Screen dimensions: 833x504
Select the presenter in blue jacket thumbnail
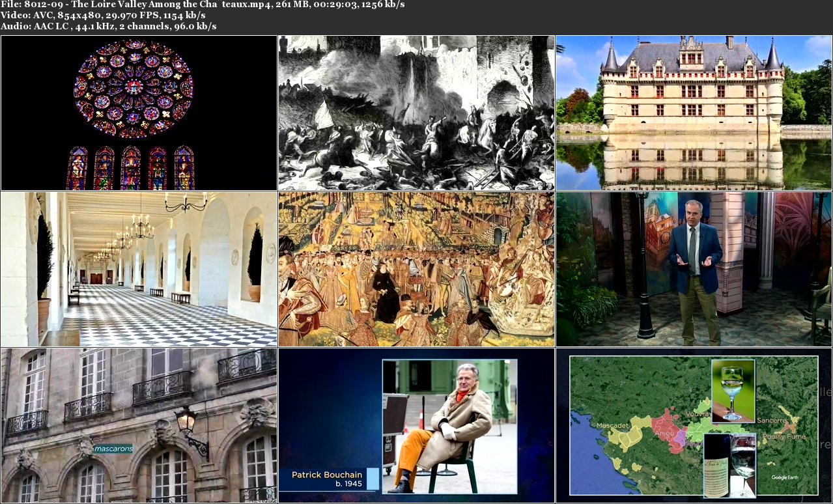(694, 269)
